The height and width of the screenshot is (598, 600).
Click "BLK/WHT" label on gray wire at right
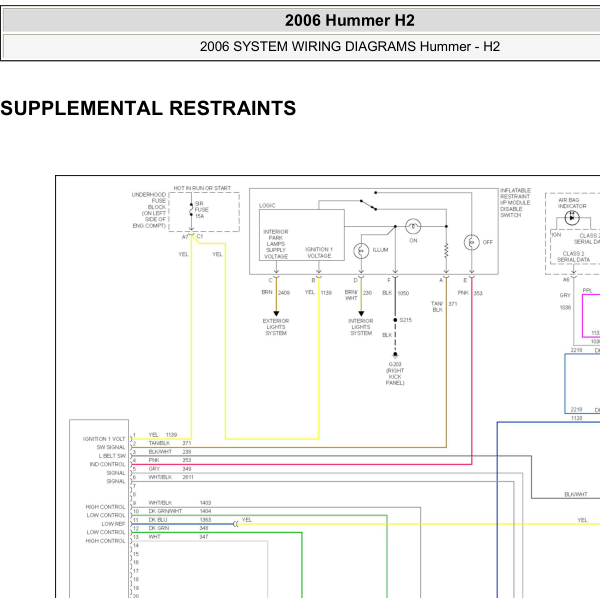[576, 494]
